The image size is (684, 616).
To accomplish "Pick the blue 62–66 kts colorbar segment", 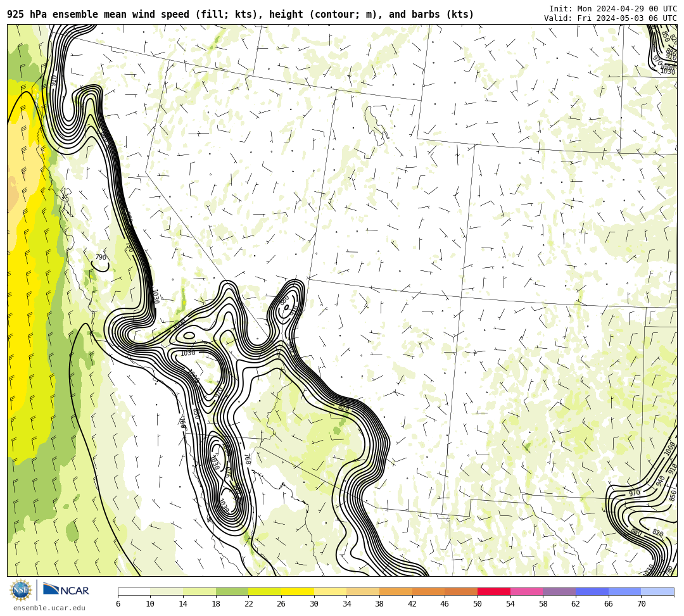I will [592, 591].
